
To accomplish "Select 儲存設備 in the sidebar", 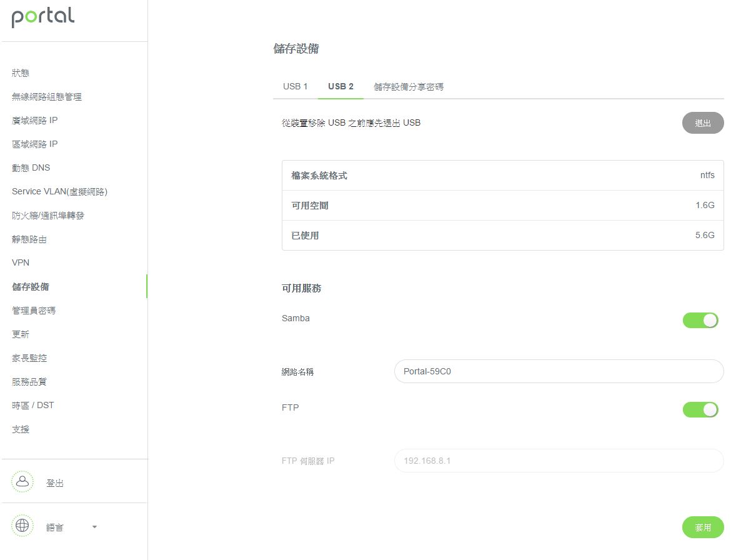I will pos(31,287).
